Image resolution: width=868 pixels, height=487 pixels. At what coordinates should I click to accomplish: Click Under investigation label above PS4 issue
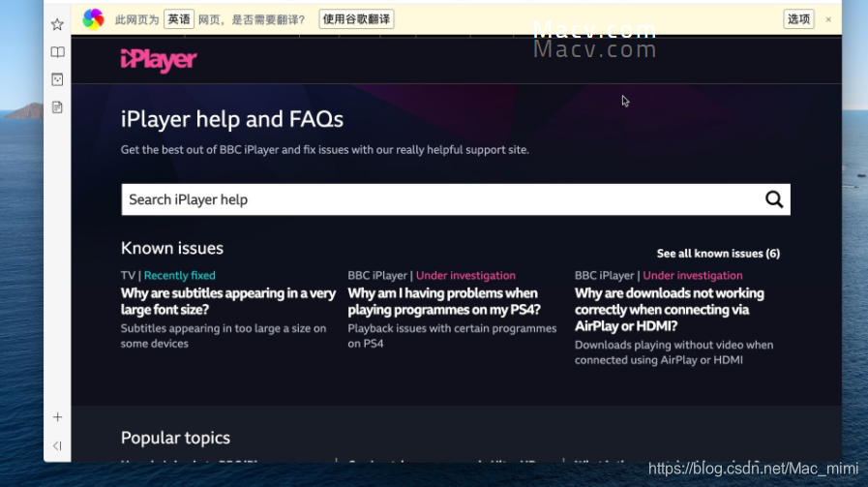tap(465, 275)
